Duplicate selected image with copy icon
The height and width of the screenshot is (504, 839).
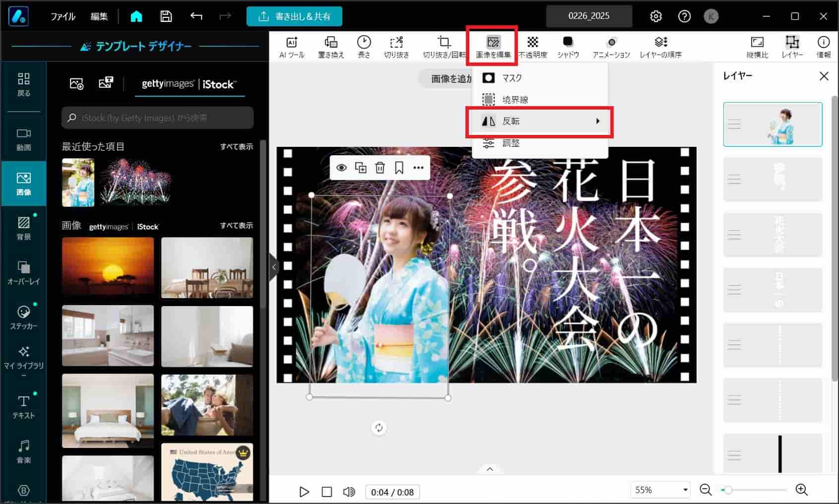click(x=361, y=168)
